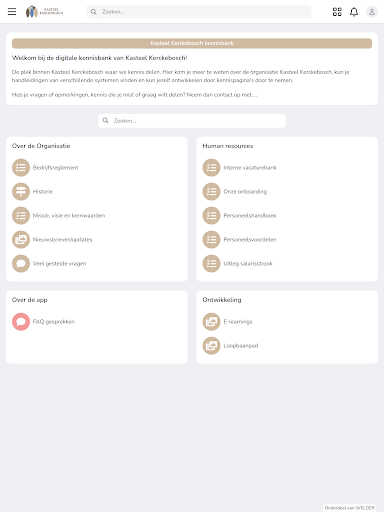Open the apps grid icon
384x512 pixels.
[x=337, y=12]
